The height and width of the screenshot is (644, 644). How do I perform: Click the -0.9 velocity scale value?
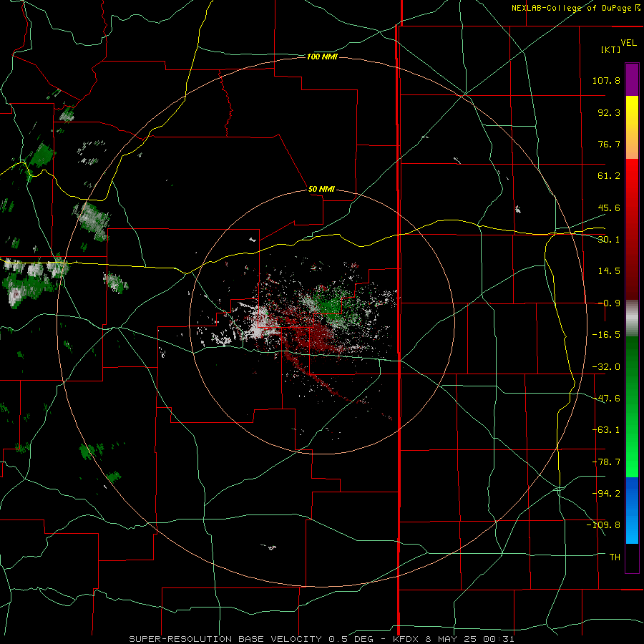coord(609,303)
